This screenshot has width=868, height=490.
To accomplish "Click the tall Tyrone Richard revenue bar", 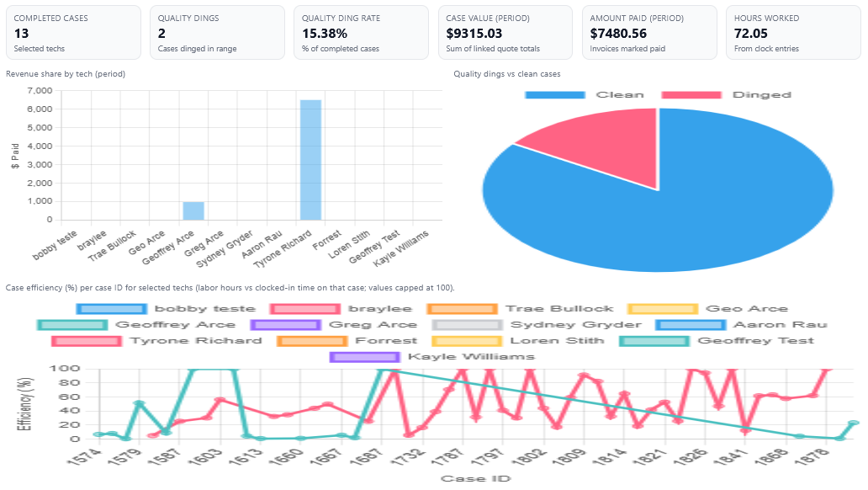I will coord(310,160).
